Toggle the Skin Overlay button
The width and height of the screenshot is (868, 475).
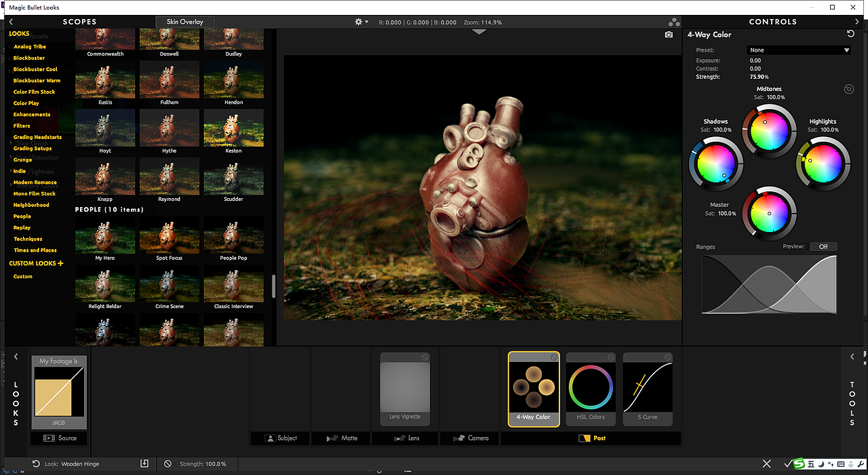(x=185, y=22)
